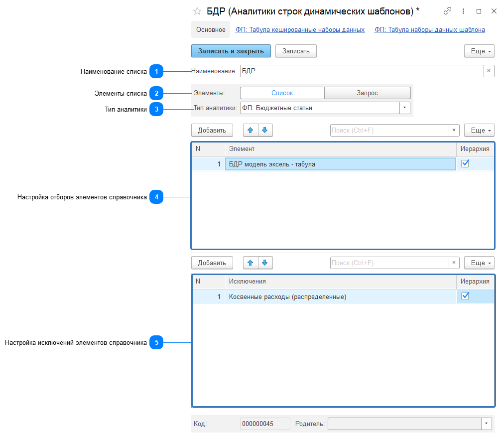
Task: Add an exclusion with lower Добавить
Action: point(212,263)
